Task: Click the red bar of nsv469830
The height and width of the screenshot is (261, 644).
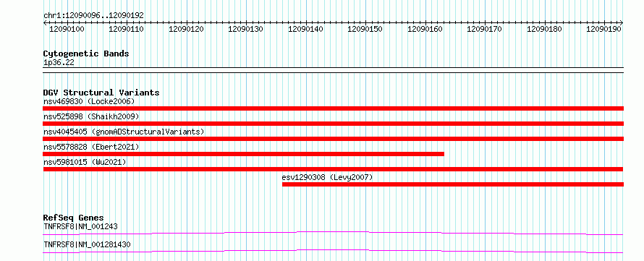Action: click(333, 108)
